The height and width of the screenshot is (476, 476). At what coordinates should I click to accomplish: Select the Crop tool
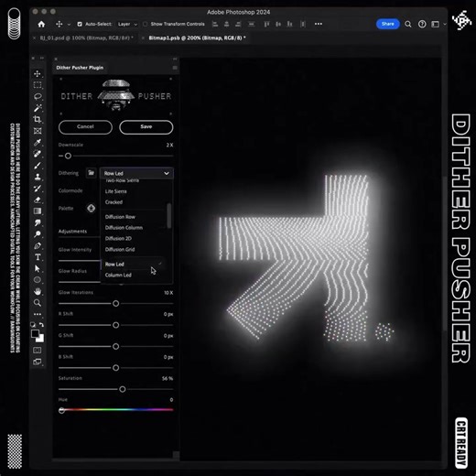click(x=38, y=119)
